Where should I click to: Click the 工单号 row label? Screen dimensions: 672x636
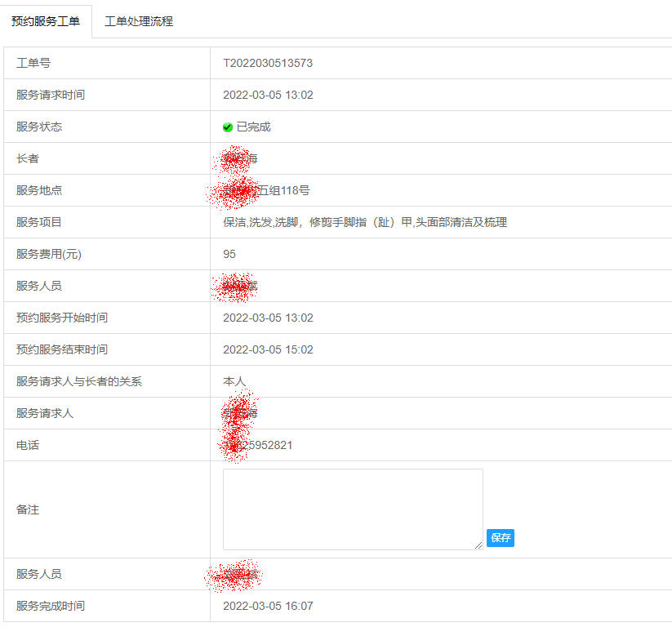point(33,63)
